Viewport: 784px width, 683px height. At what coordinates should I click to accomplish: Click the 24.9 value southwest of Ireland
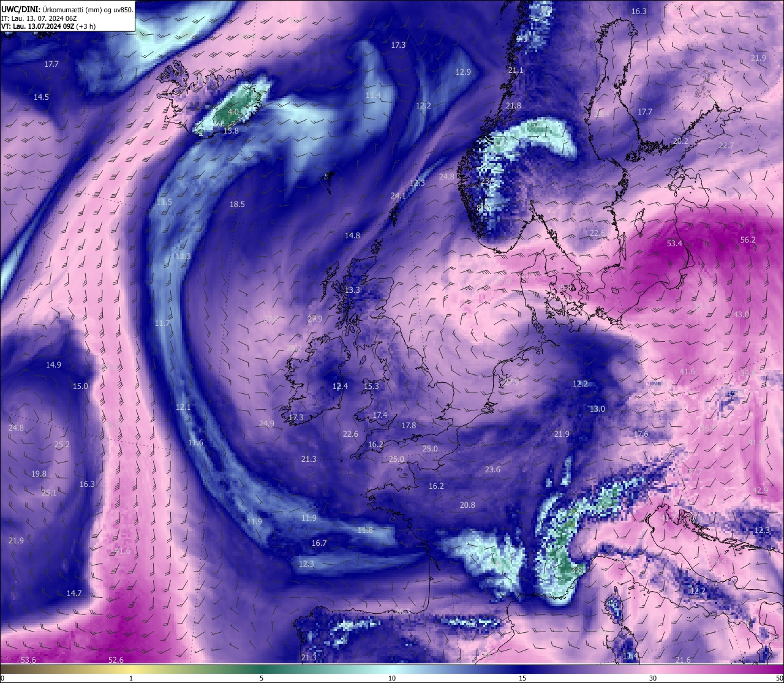[266, 423]
